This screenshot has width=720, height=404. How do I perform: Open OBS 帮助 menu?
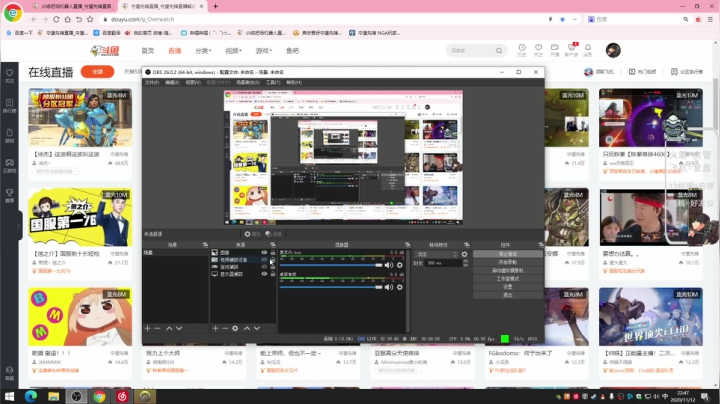coord(294,82)
